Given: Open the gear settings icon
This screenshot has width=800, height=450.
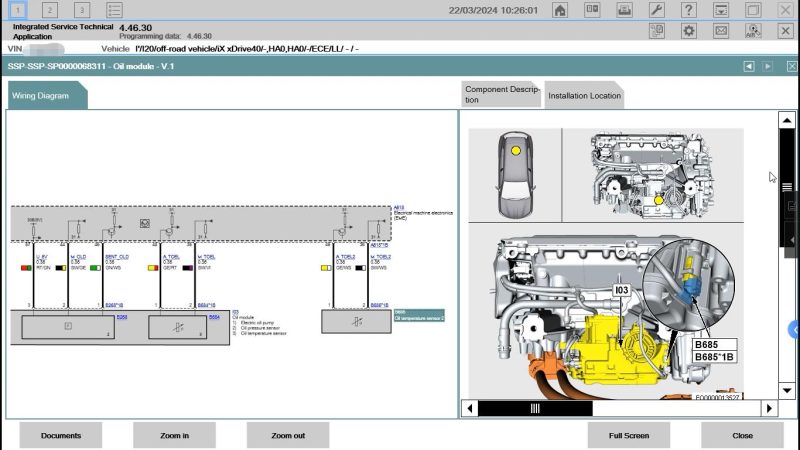Looking at the screenshot, I should (x=689, y=31).
